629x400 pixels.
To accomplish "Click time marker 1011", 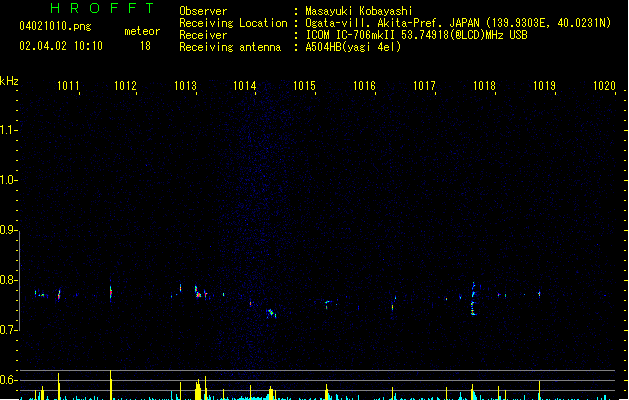I will coord(68,86).
